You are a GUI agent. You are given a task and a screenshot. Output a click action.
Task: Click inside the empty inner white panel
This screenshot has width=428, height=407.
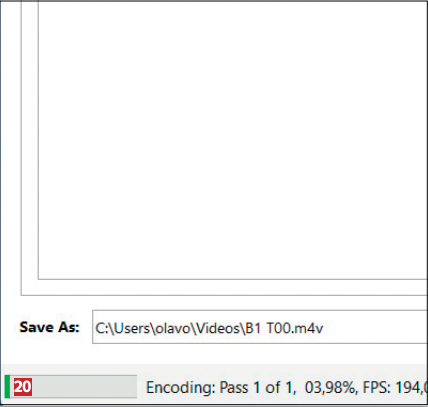pos(233,139)
